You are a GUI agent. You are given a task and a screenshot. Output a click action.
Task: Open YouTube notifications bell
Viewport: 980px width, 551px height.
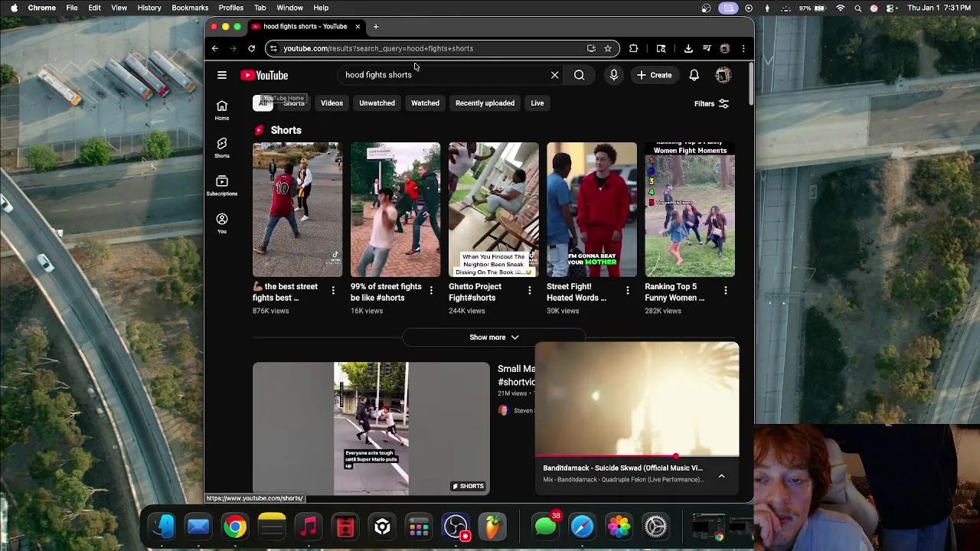[694, 75]
